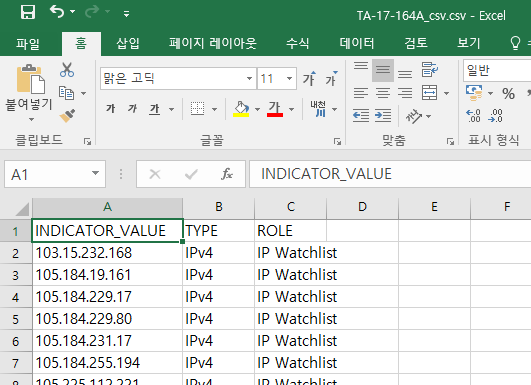Image resolution: width=531 pixels, height=385 pixels.
Task: Undo the last action
Action: 57,12
